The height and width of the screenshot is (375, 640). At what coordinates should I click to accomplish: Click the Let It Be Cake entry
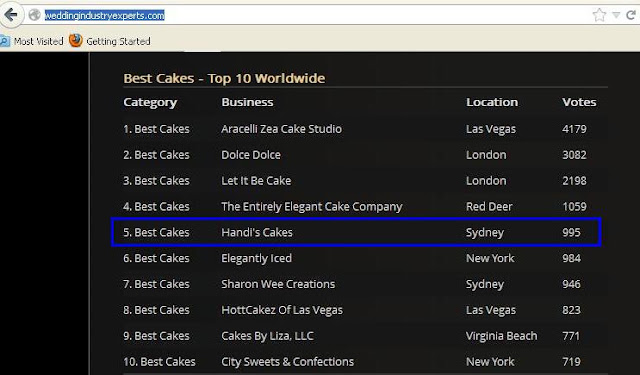(256, 181)
